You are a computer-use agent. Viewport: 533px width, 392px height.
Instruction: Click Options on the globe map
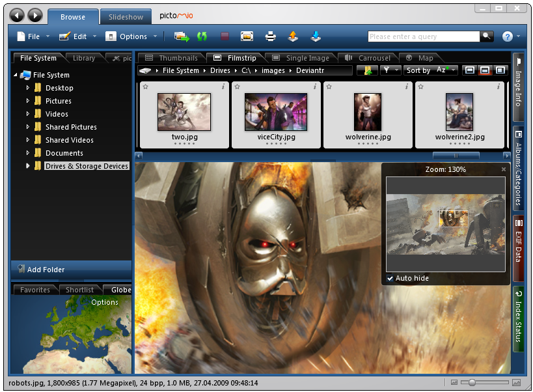[105, 302]
